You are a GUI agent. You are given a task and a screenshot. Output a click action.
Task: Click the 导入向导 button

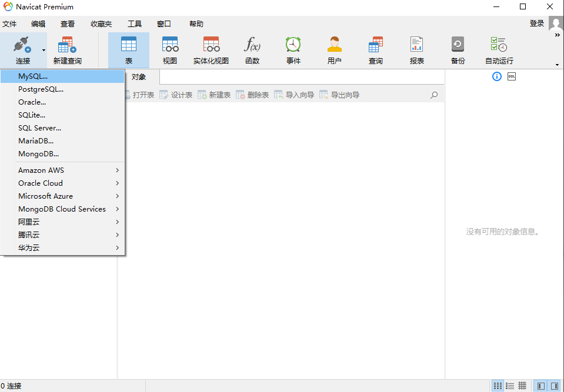coord(294,95)
